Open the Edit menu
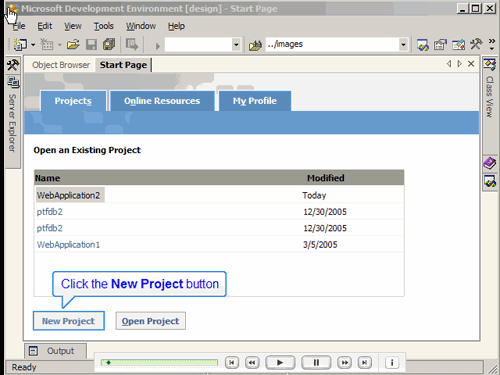 coord(45,26)
